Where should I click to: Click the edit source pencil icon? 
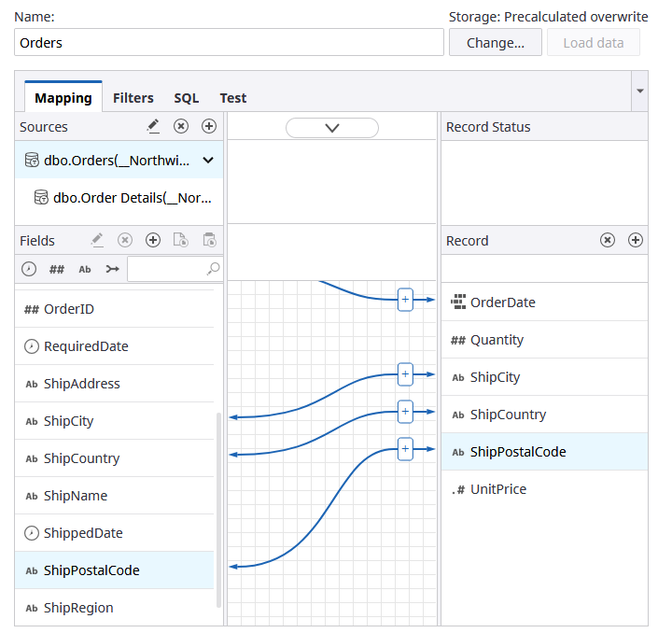[154, 126]
